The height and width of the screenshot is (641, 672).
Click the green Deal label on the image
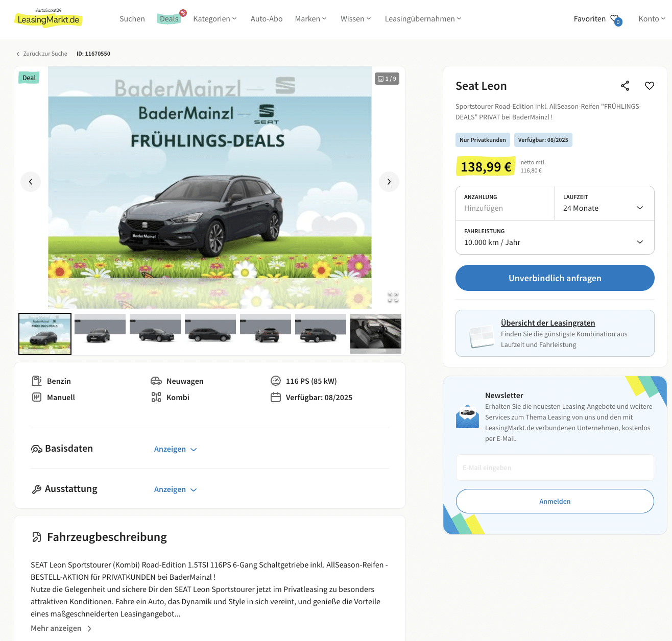pos(29,78)
